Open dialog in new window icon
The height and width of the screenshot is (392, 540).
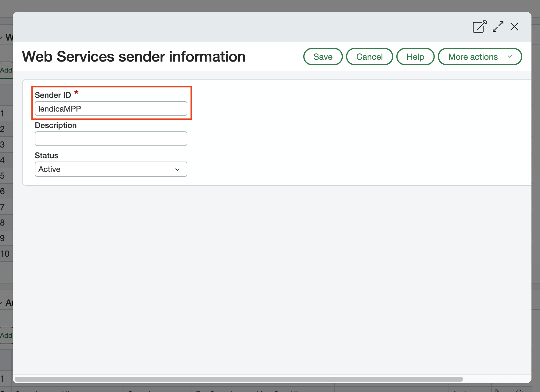click(479, 27)
